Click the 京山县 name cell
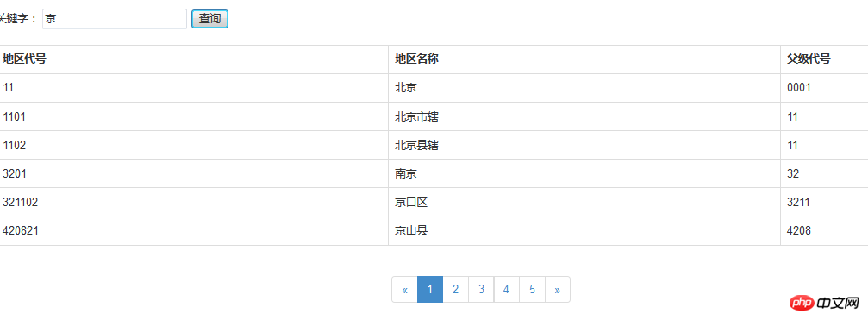The image size is (868, 320). click(584, 231)
